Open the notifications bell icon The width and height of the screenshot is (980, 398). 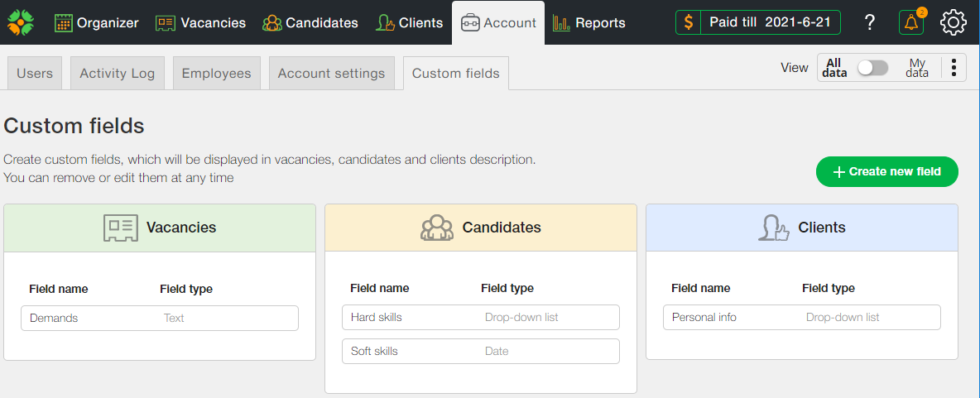coord(911,22)
